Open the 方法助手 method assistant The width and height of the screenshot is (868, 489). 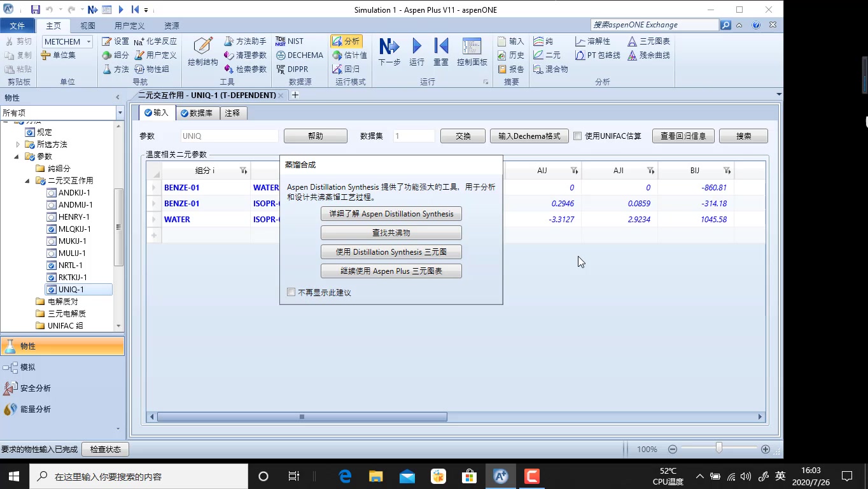[x=245, y=41]
